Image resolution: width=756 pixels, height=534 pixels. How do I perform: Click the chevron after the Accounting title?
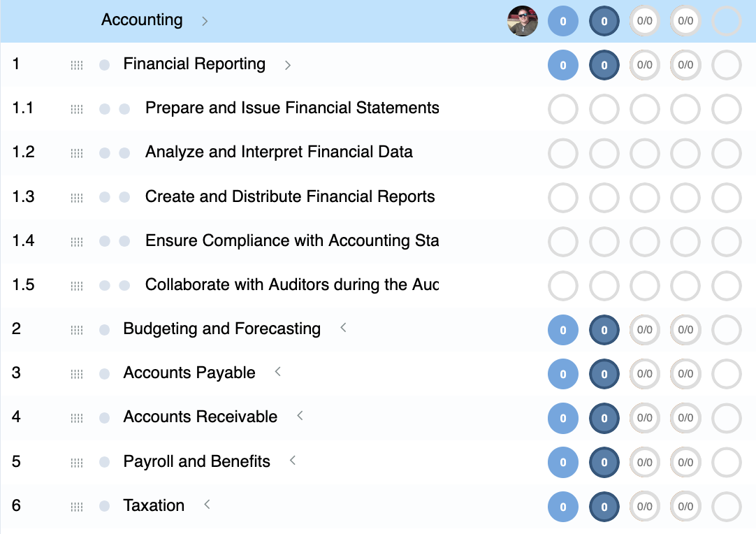204,22
